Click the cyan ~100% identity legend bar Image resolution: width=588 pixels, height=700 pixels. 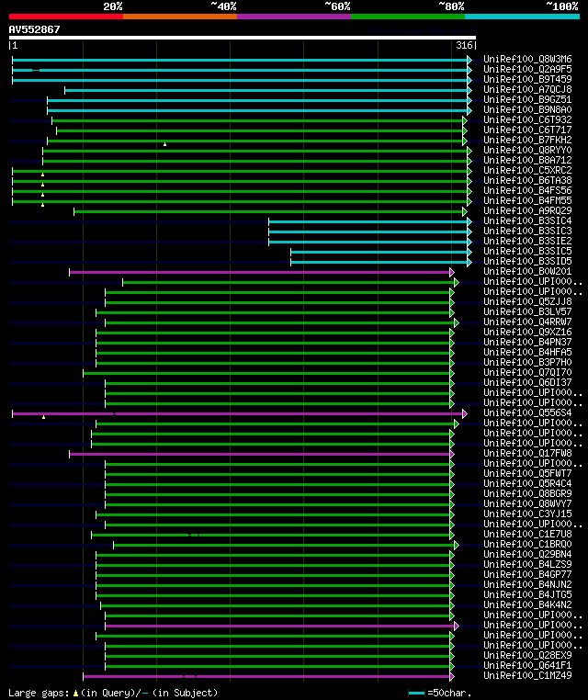coord(522,17)
